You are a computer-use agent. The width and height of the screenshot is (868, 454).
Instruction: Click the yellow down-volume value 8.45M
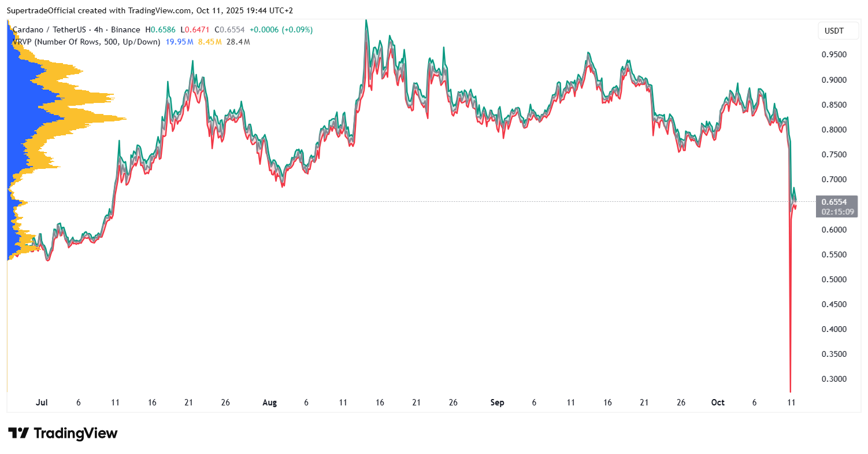[x=210, y=42]
